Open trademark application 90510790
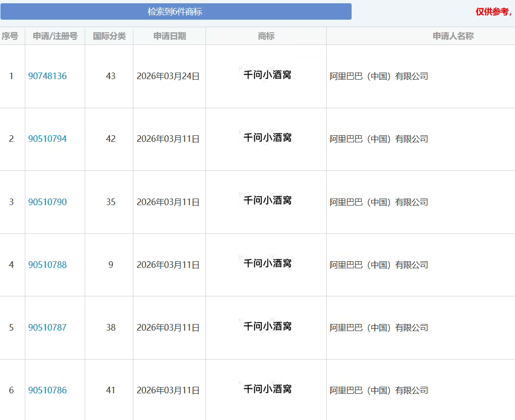This screenshot has width=515, height=420. coord(47,202)
